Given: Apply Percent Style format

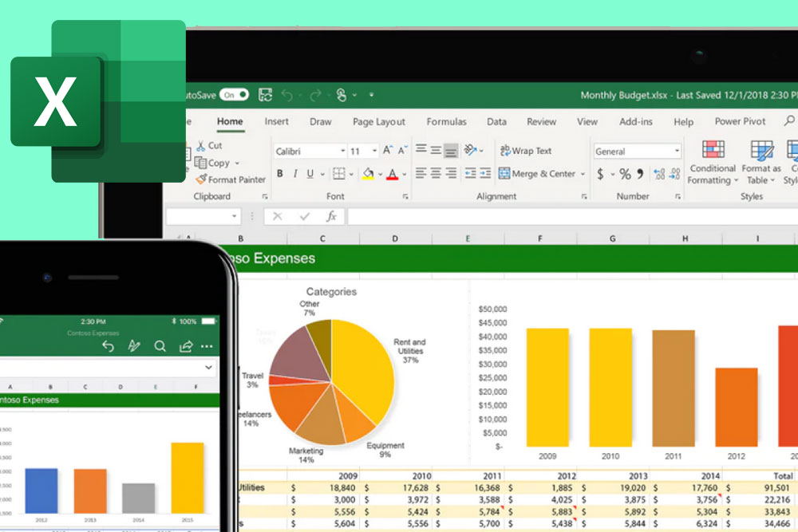Looking at the screenshot, I should pos(625,174).
